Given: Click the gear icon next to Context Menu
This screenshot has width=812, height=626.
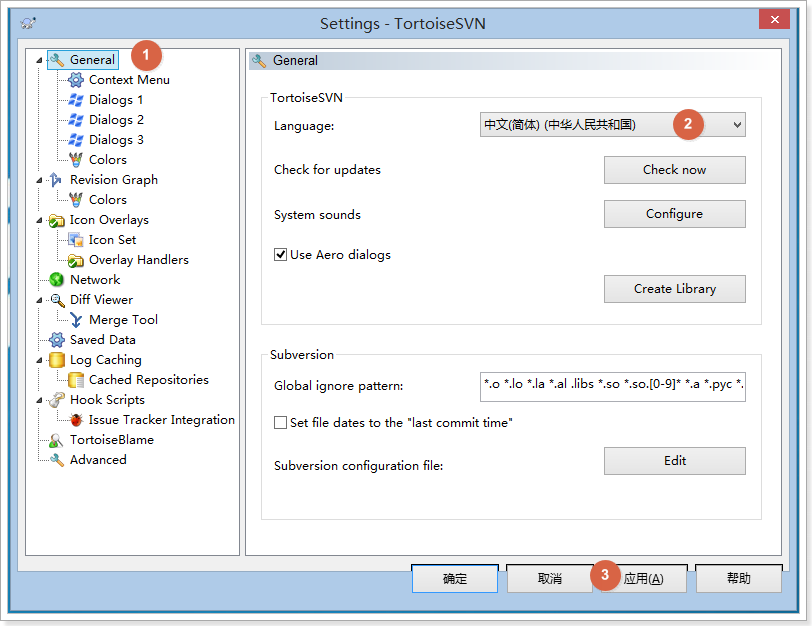Looking at the screenshot, I should click(x=76, y=80).
